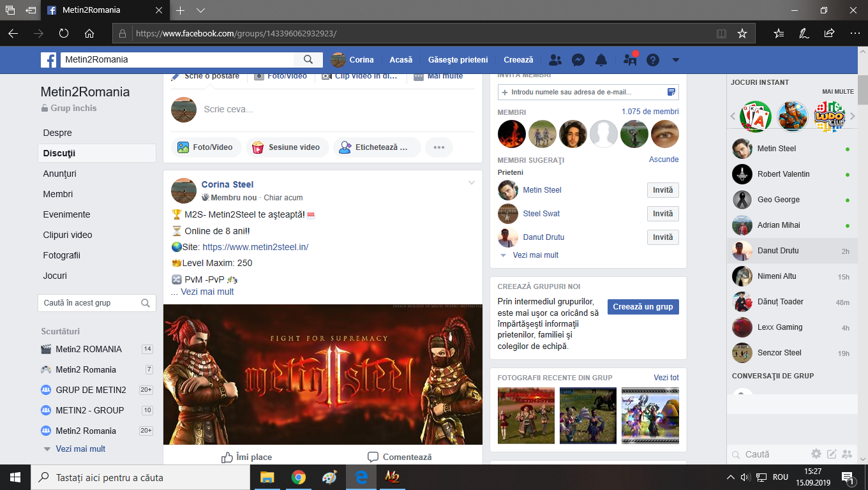Click the browser back arrow
This screenshot has width=868, height=490.
pos(13,33)
